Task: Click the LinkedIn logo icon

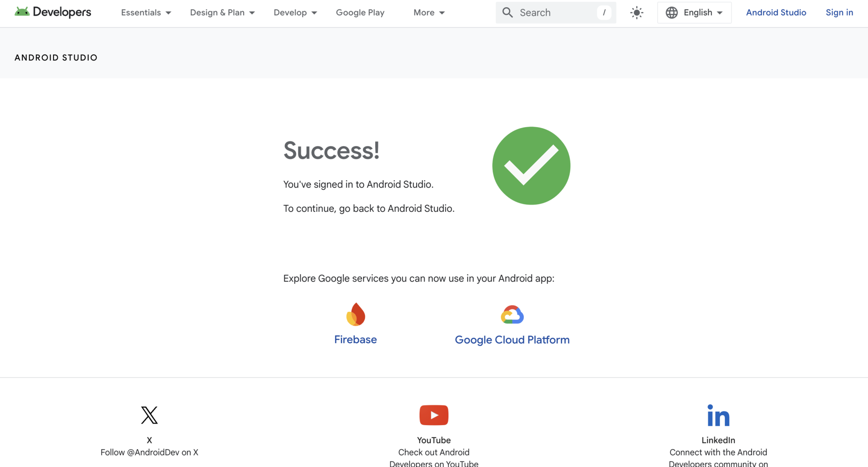Action: pos(718,415)
